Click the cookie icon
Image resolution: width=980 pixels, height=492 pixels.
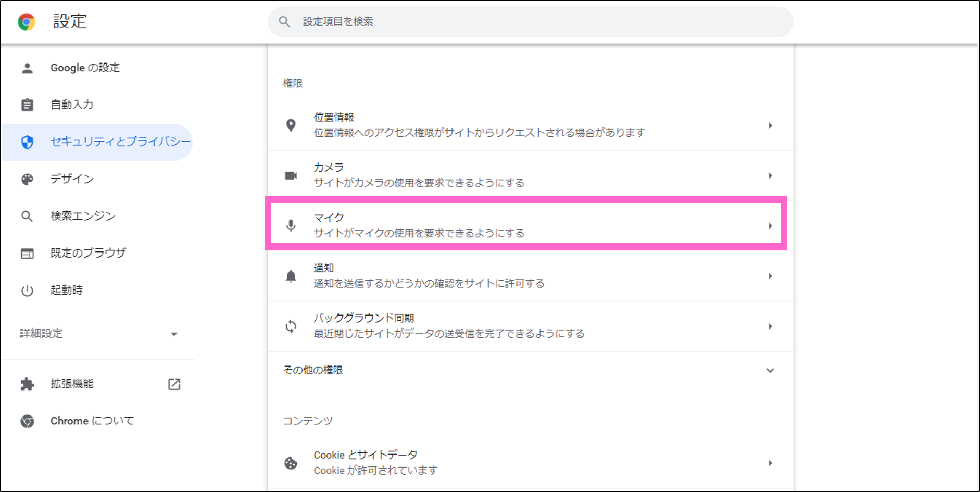click(291, 463)
